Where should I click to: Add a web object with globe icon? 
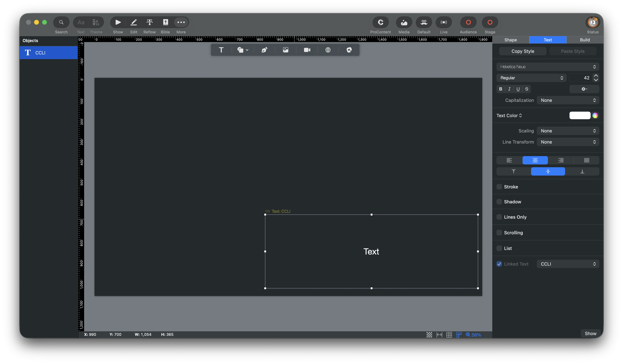pos(328,50)
